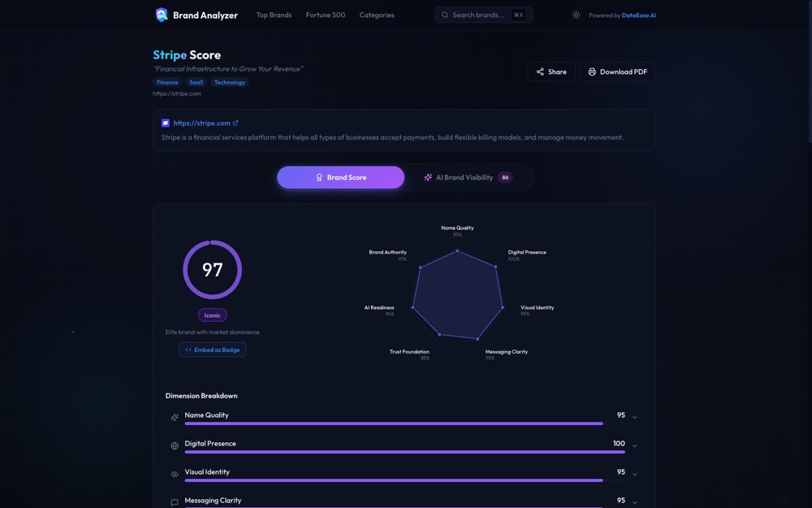812x508 pixels.
Task: Open the Top Brands menu item
Action: click(274, 15)
